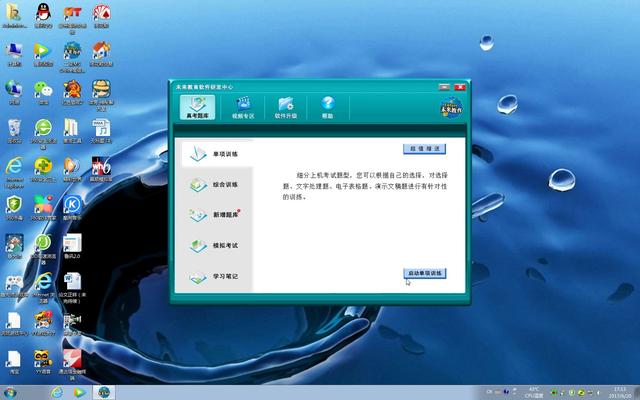Click the 未来教育 logo badge in the app
This screenshot has height=400, width=640.
tap(451, 108)
